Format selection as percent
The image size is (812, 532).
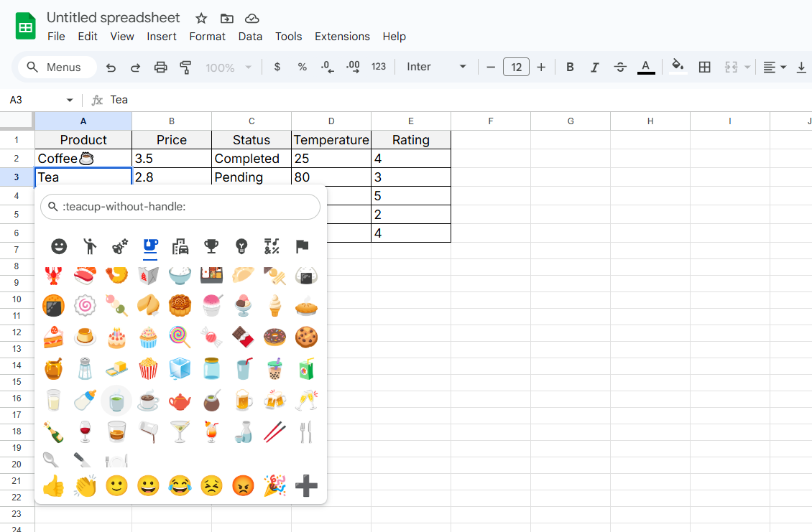click(302, 67)
